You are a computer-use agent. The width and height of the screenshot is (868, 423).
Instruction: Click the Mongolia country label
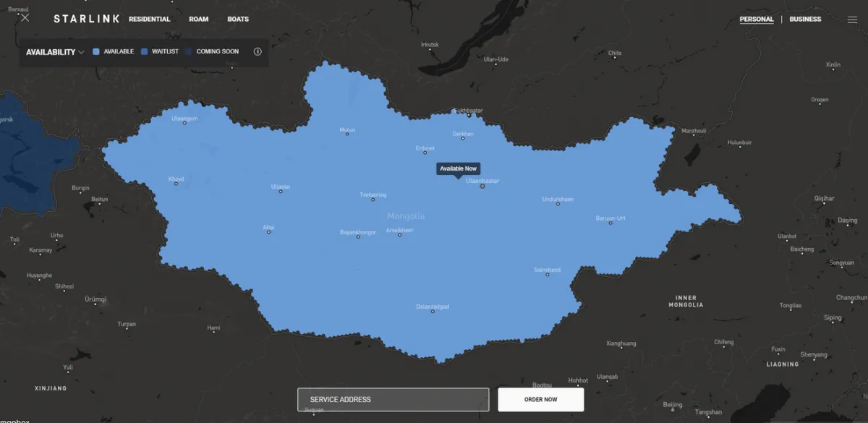406,216
